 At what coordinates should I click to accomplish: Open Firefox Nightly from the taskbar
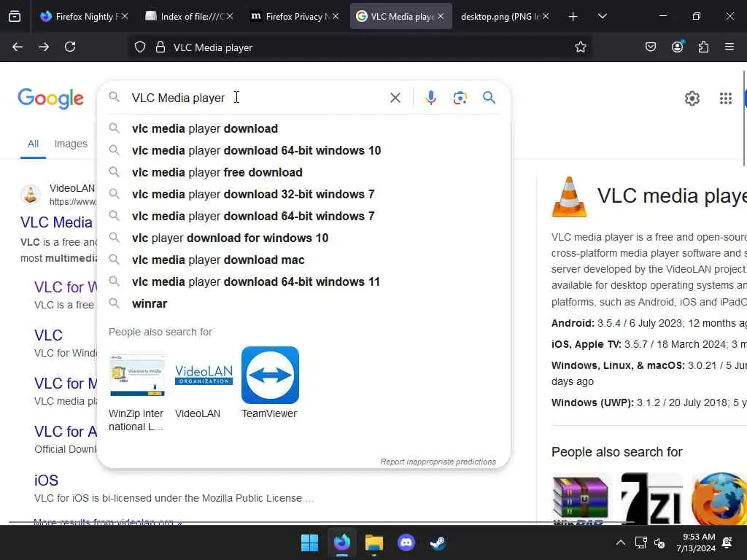[342, 542]
